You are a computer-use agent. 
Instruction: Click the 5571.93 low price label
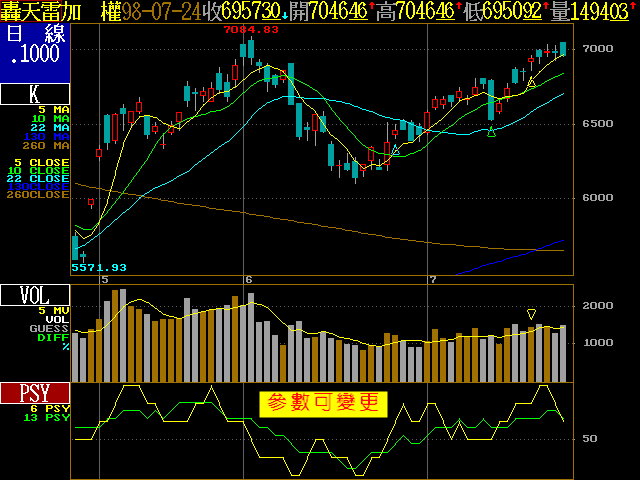point(98,267)
